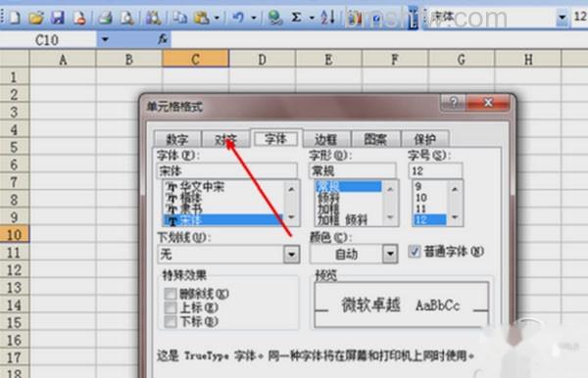Screen dimensions: 588x378
Task: Open the Name Box dropdown arrow
Action: coord(105,39)
